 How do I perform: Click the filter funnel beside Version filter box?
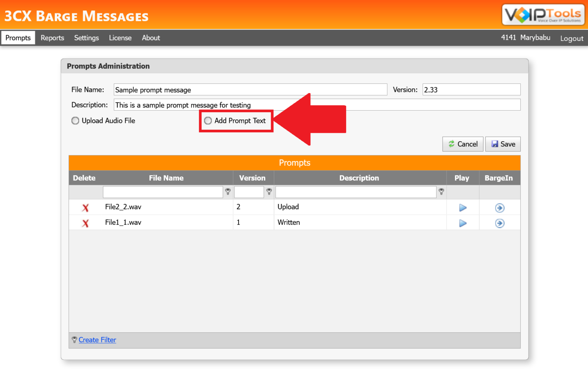pyautogui.click(x=269, y=192)
